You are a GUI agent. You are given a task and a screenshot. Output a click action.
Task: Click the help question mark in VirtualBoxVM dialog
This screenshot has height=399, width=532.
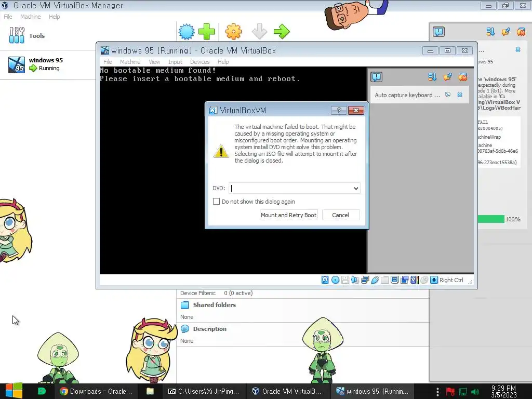coord(339,110)
